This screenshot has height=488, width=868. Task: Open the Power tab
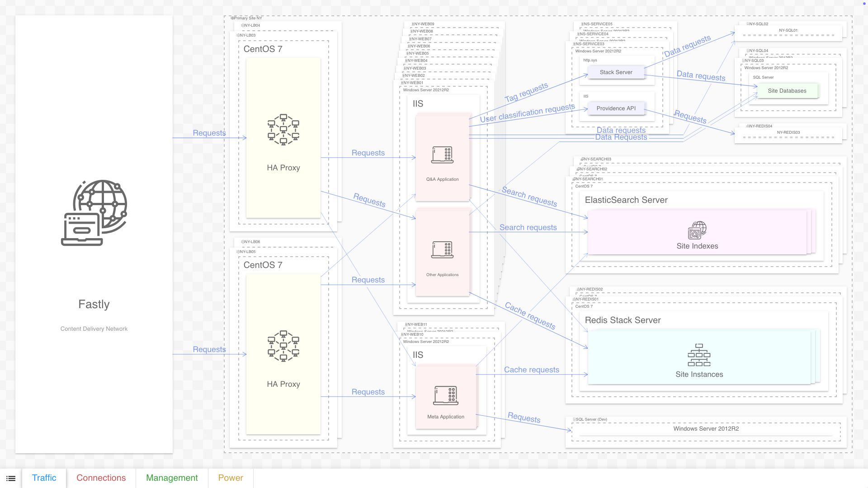[x=231, y=478]
